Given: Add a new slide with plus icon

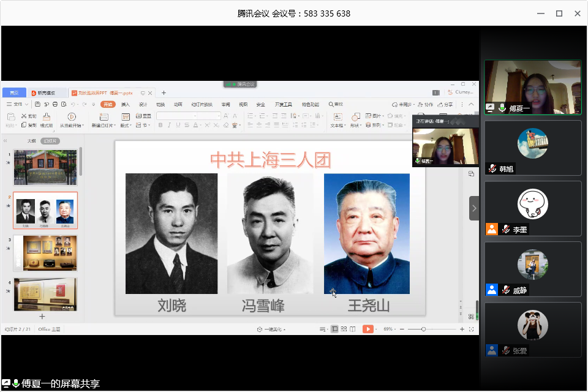Looking at the screenshot, I should point(42,316).
